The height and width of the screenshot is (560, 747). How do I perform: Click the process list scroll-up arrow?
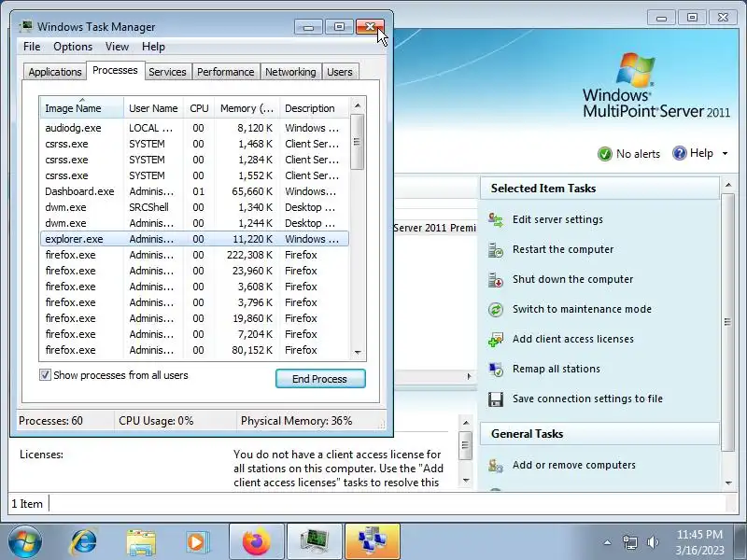point(358,105)
